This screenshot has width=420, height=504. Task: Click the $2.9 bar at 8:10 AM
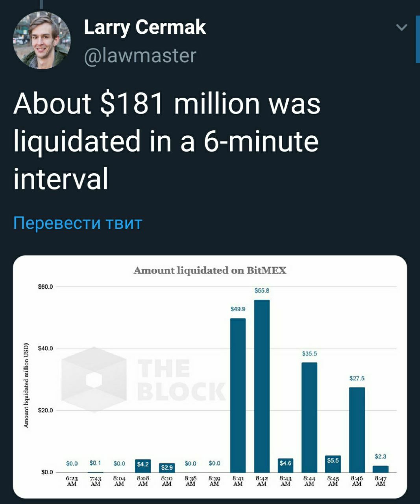[167, 468]
